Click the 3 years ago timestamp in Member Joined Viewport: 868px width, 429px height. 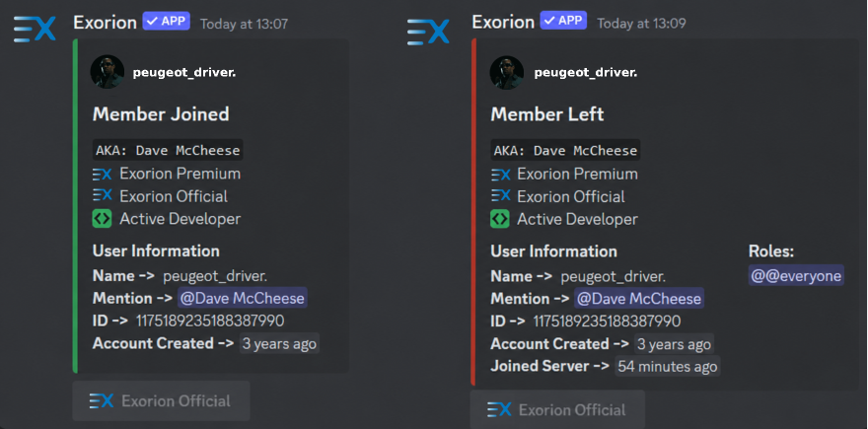pyautogui.click(x=279, y=344)
